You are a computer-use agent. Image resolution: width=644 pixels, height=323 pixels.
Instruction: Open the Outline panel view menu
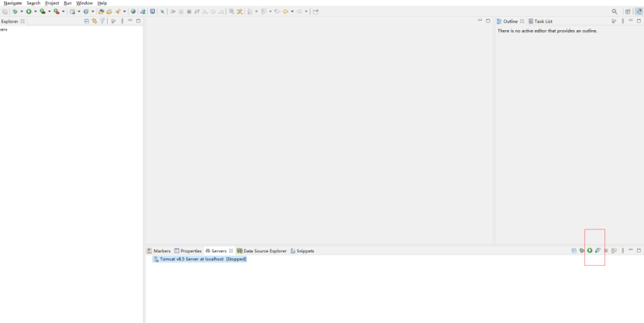click(622, 21)
